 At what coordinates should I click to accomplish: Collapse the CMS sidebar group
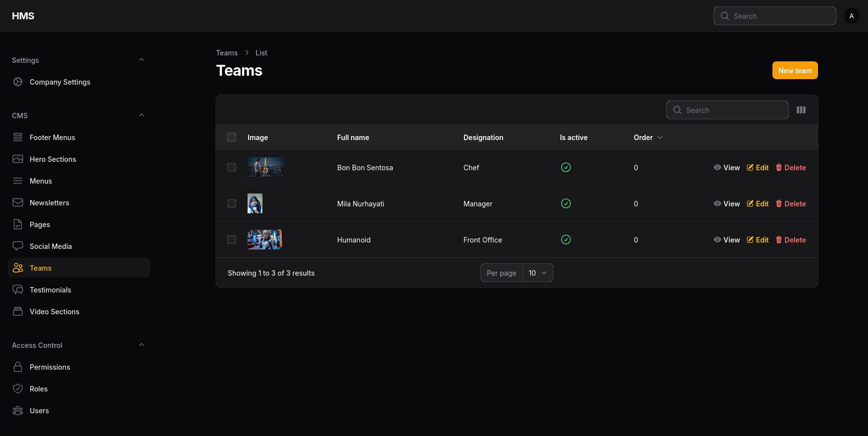pos(142,115)
